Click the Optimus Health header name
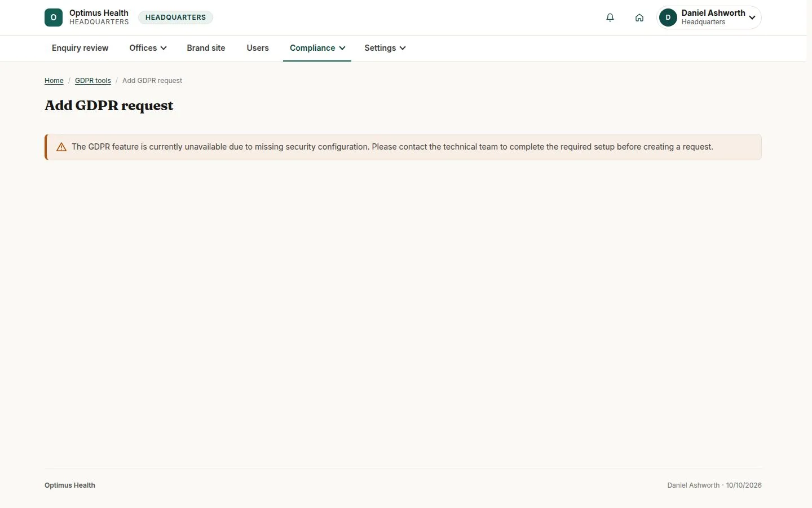Image resolution: width=812 pixels, height=508 pixels. point(99,13)
